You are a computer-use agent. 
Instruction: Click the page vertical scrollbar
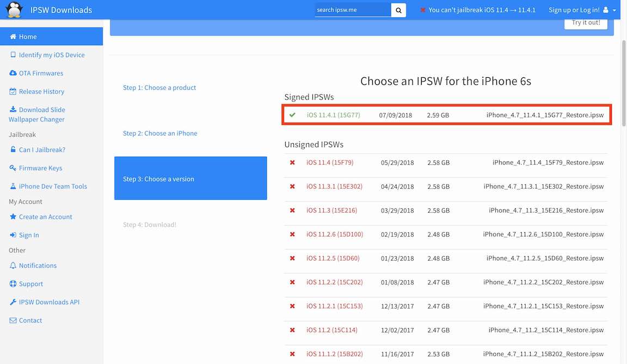(624, 83)
